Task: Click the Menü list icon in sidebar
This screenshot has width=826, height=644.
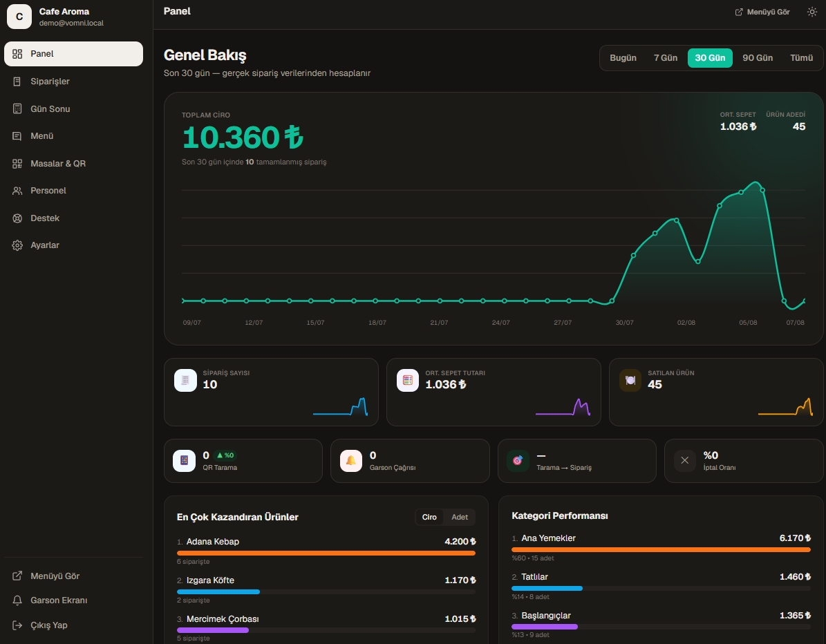Action: coord(17,136)
